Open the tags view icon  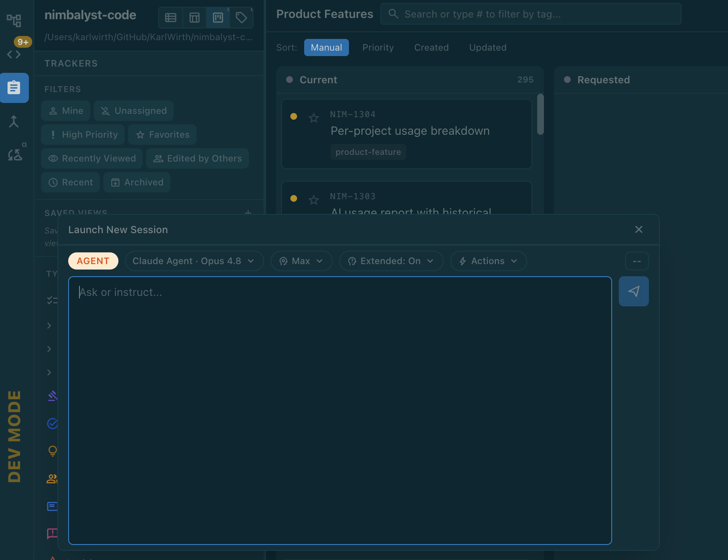[x=241, y=18]
